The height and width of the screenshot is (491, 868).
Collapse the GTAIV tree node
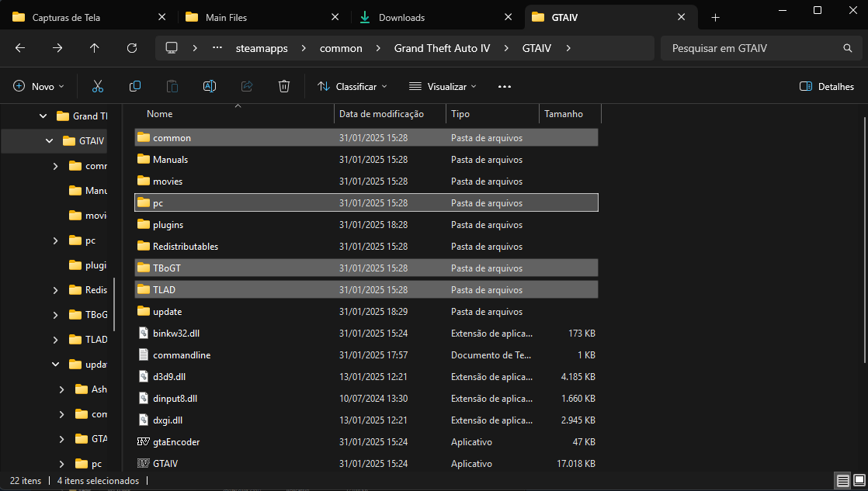pyautogui.click(x=50, y=141)
